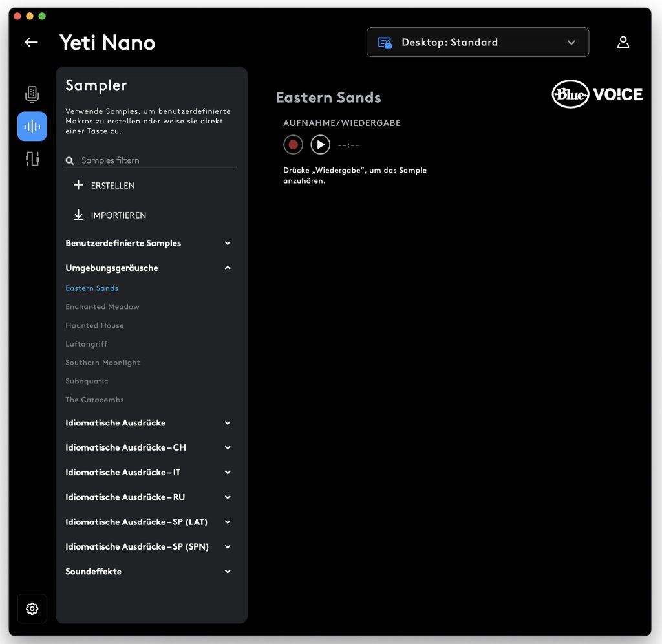Screen dimensions: 662x644
Task: Open the Desktop: Standard profile dropdown
Action: pos(478,42)
